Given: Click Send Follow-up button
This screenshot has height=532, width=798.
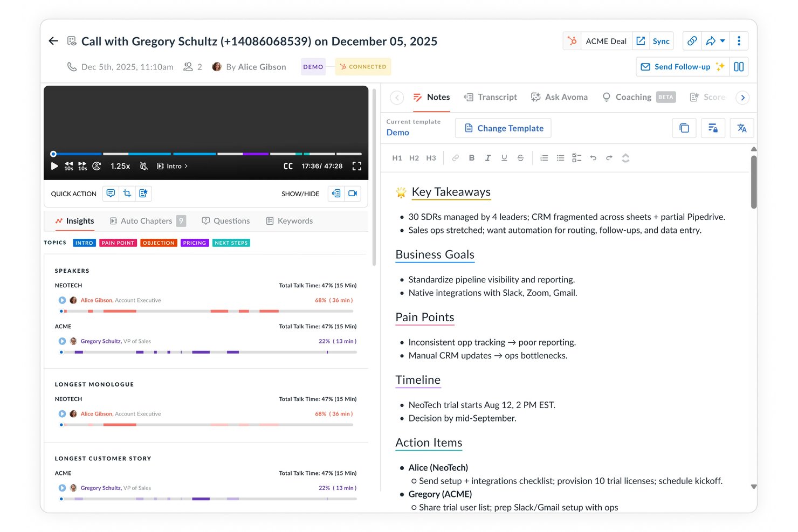Looking at the screenshot, I should (683, 67).
